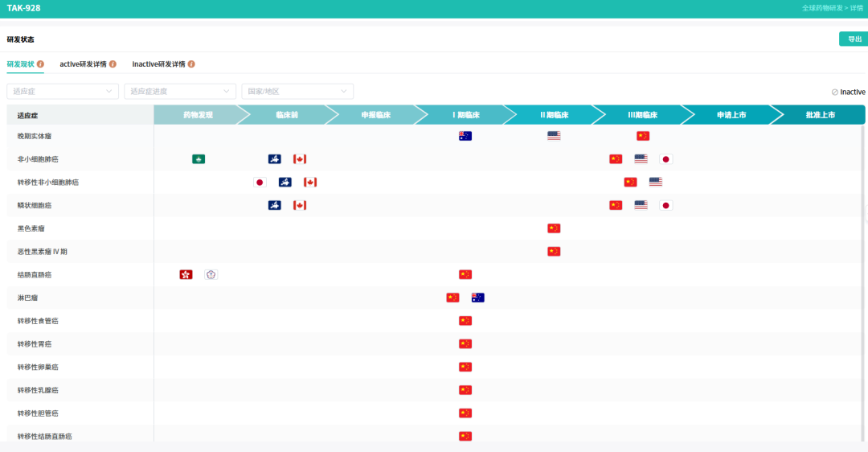Click the China flag in 黑色素瘤 row
Viewport: 868px width, 452px height.
point(554,228)
